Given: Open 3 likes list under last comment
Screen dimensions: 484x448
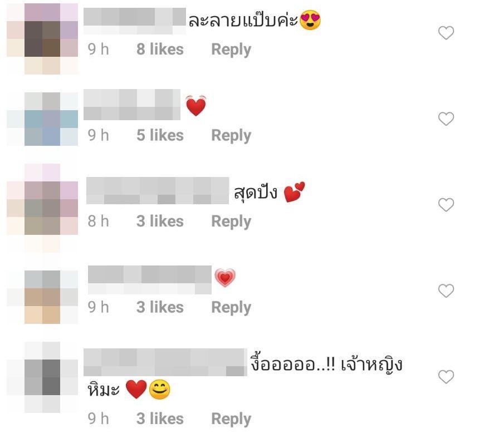Looking at the screenshot, I should (160, 419).
